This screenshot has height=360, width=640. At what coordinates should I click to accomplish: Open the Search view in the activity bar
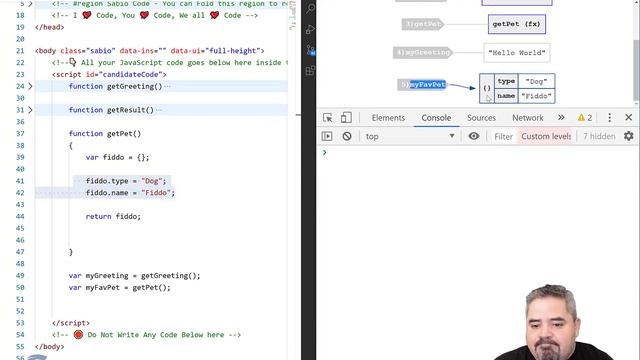(310, 8)
